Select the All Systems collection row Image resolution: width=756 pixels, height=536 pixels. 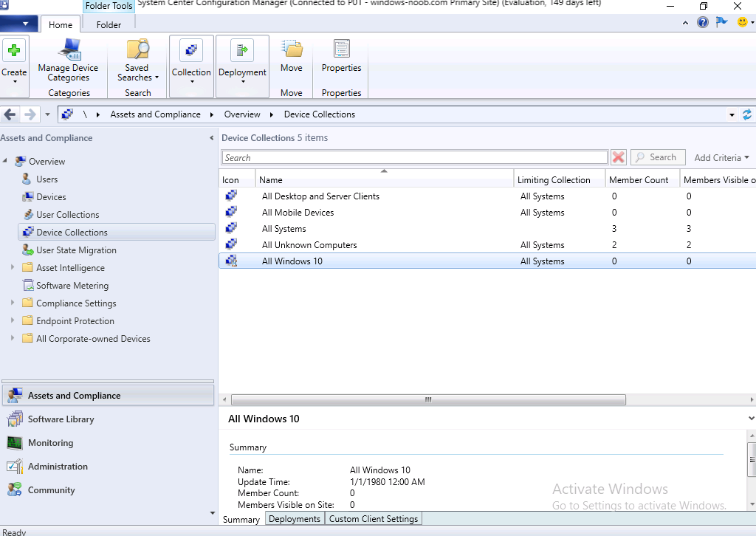pyautogui.click(x=487, y=228)
